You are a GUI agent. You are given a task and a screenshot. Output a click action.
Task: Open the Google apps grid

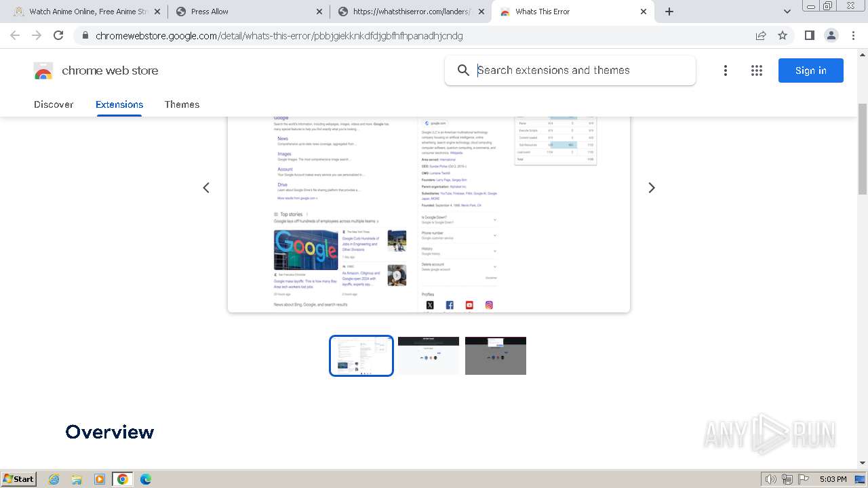757,70
